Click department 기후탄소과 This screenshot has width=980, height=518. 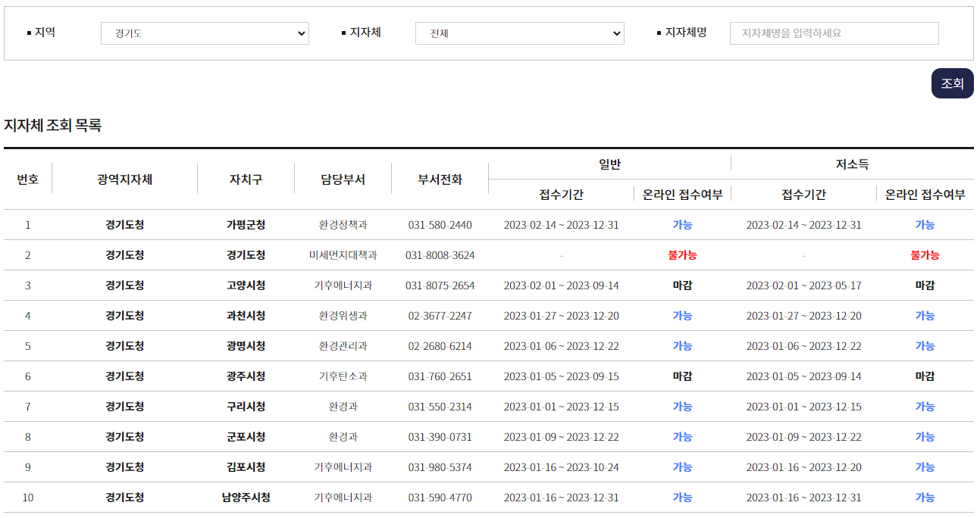pyautogui.click(x=343, y=376)
